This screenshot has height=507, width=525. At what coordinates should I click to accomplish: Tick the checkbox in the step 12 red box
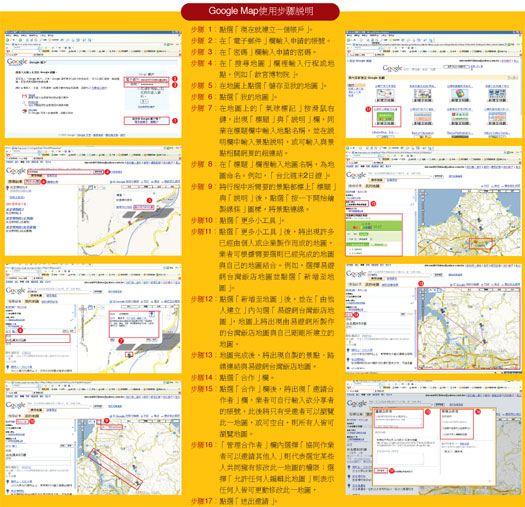348,204
